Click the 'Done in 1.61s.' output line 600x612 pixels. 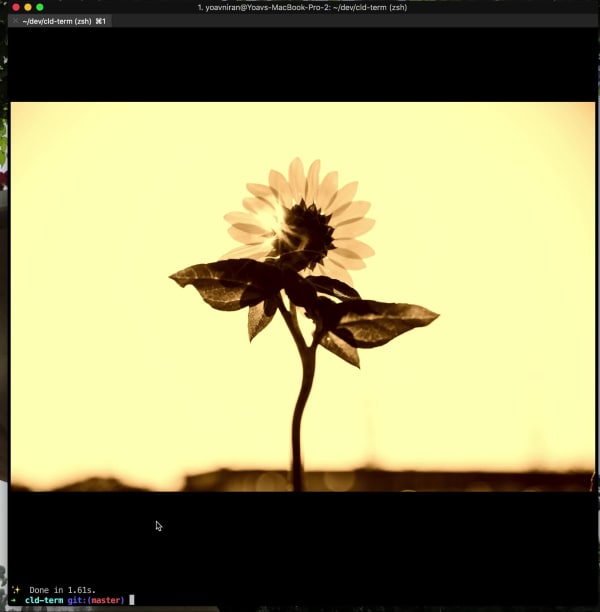[x=62, y=590]
